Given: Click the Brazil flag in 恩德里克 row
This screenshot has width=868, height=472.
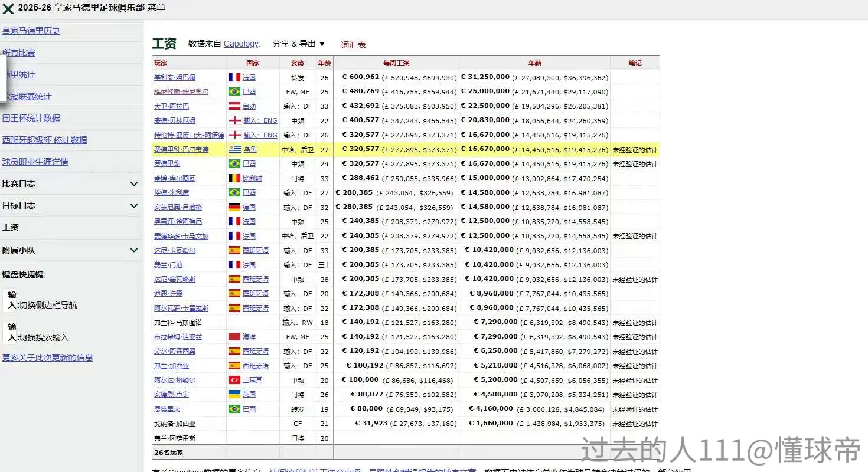Looking at the screenshot, I should click(234, 409).
